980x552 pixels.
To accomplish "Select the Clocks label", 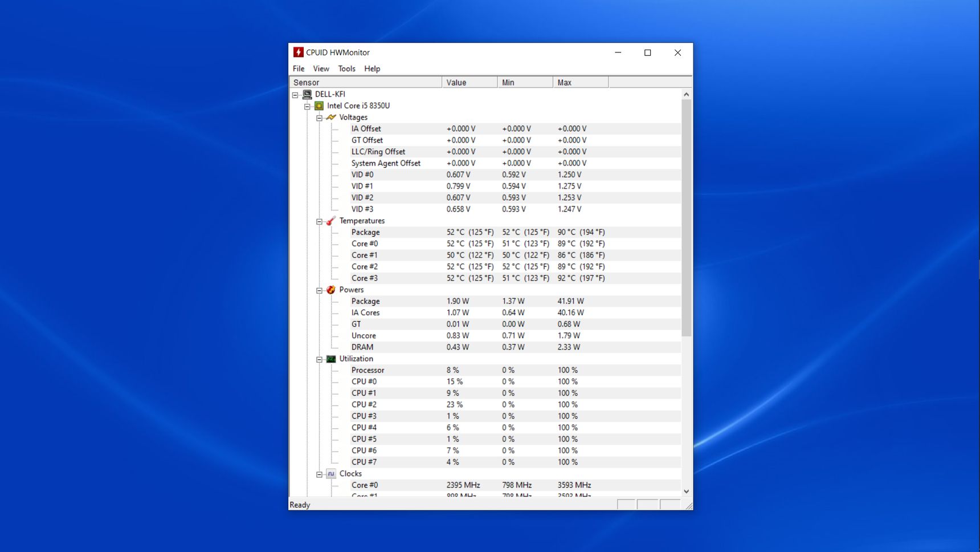I will click(350, 474).
